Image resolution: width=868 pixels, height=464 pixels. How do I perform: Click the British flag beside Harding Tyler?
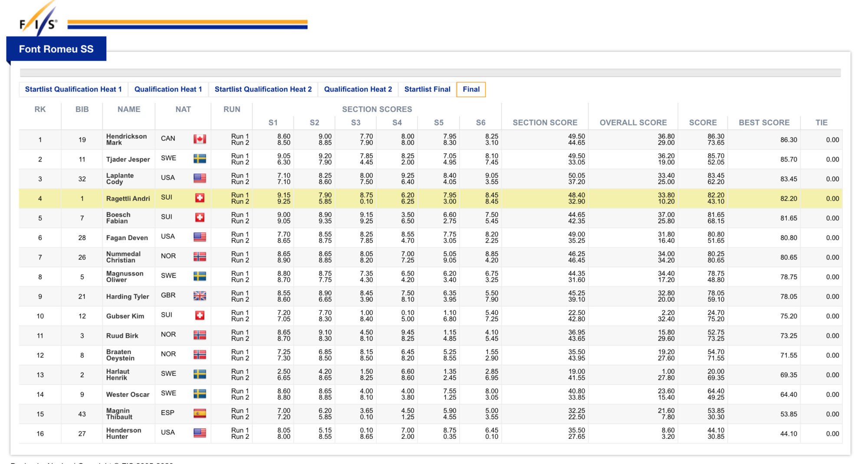[x=200, y=296]
